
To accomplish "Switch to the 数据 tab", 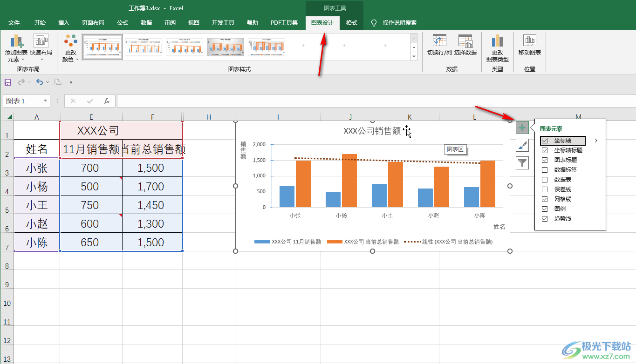I will 146,22.
